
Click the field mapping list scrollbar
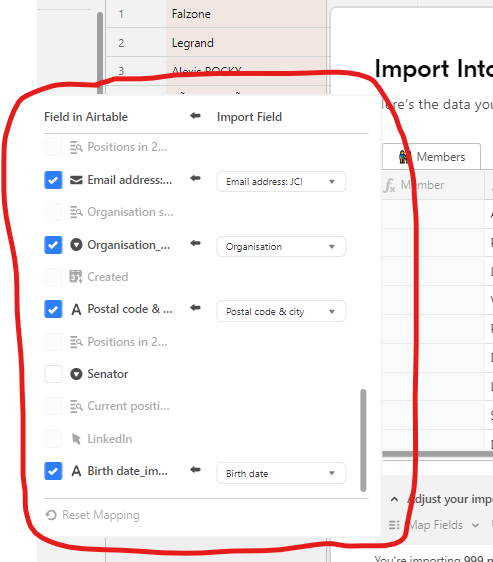point(363,440)
